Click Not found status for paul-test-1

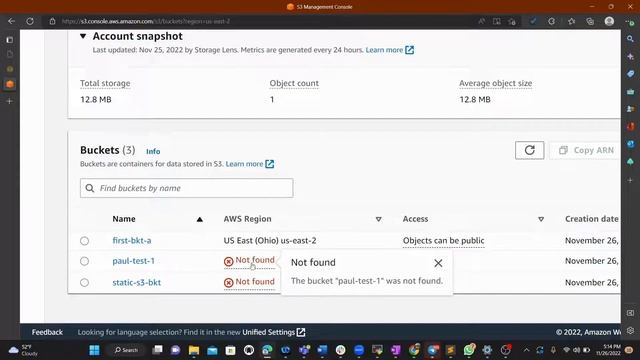point(249,260)
